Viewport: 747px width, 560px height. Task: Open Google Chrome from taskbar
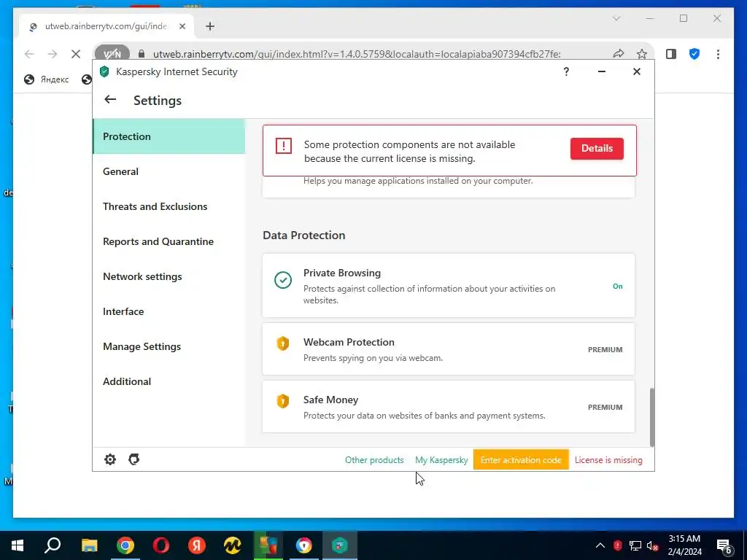tap(125, 545)
